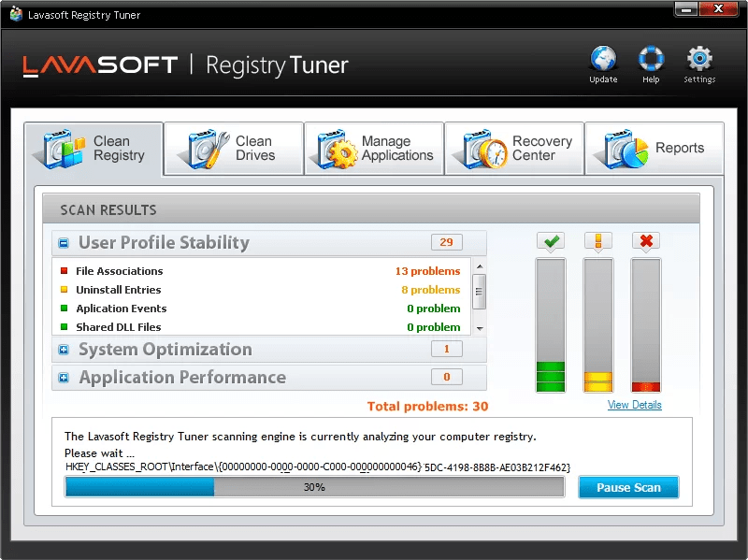
Task: Click the 'Total problems: 30' text
Action: [x=427, y=406]
